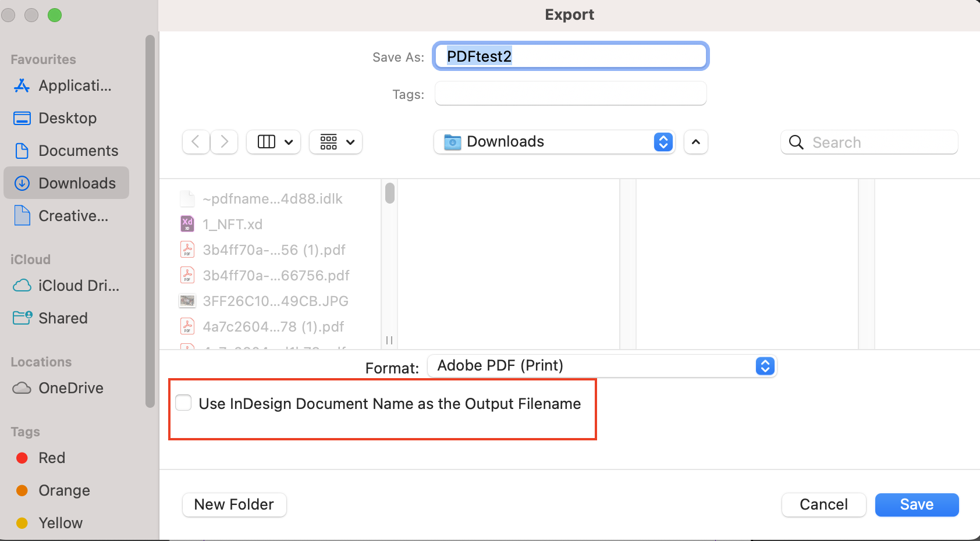Click the Shared folder icon
980x541 pixels.
(x=22, y=318)
